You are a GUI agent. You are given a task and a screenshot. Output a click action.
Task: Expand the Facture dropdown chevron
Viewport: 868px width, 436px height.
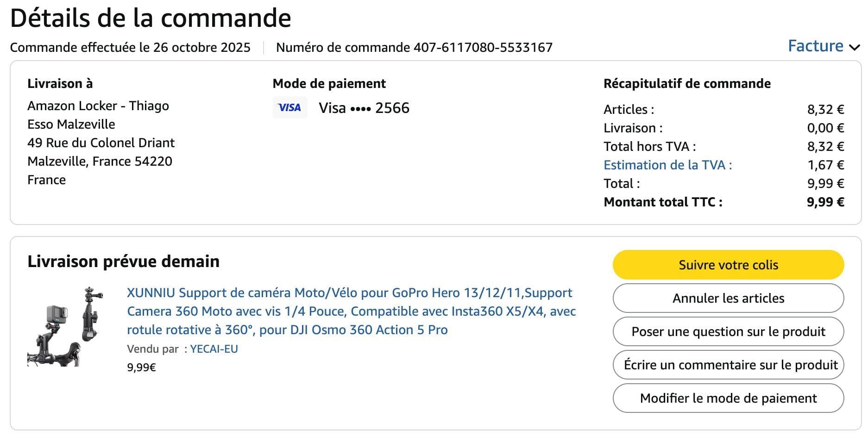(854, 47)
